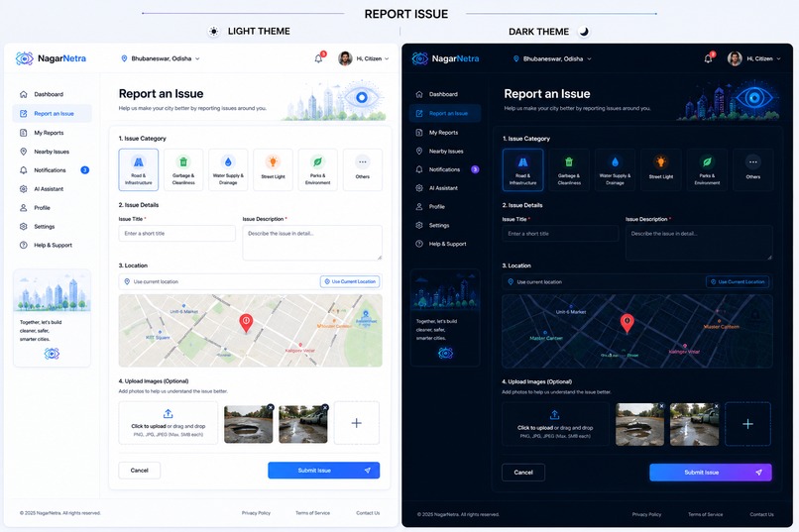Pick Street Light category in dark theme

click(x=661, y=169)
